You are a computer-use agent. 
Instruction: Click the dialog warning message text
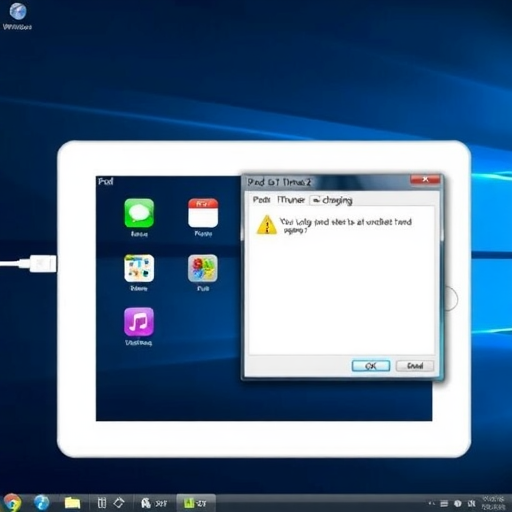[346, 226]
